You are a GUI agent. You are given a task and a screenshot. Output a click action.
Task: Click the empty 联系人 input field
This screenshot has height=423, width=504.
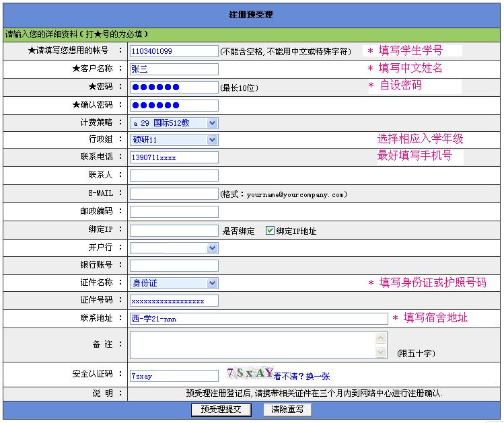174,176
